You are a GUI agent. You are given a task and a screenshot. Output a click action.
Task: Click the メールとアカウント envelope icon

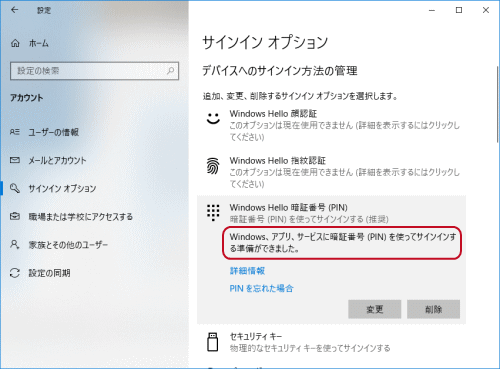tap(15, 160)
